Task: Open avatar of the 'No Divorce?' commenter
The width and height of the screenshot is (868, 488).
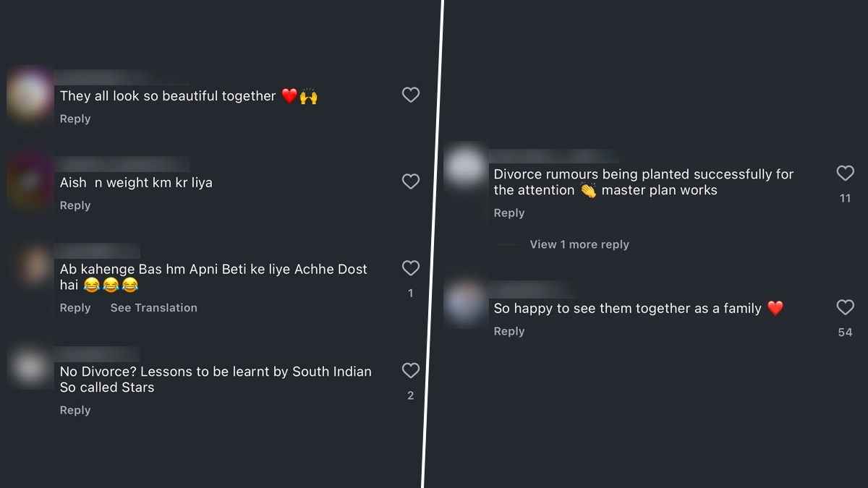Action: [x=30, y=368]
